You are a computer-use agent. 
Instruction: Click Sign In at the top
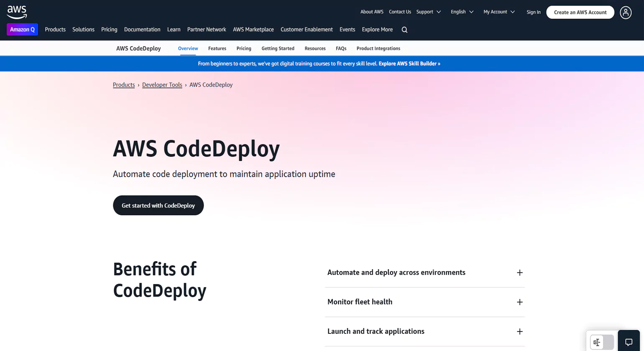(x=533, y=12)
